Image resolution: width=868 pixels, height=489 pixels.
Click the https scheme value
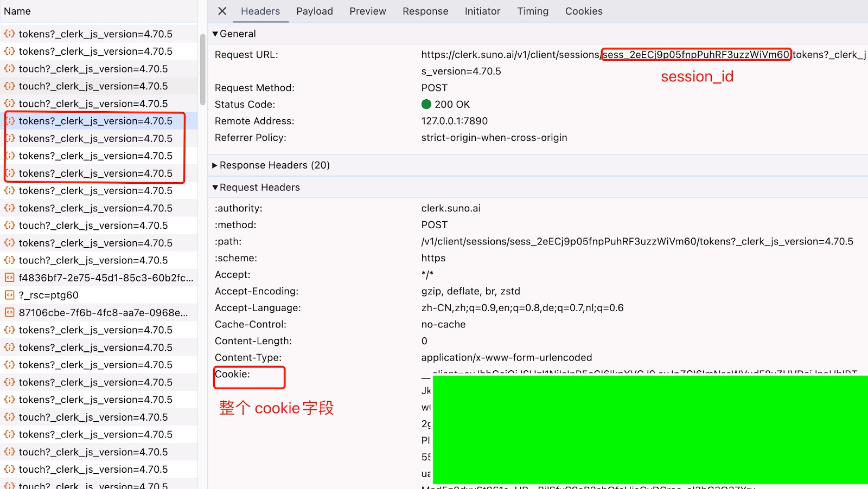(x=433, y=258)
